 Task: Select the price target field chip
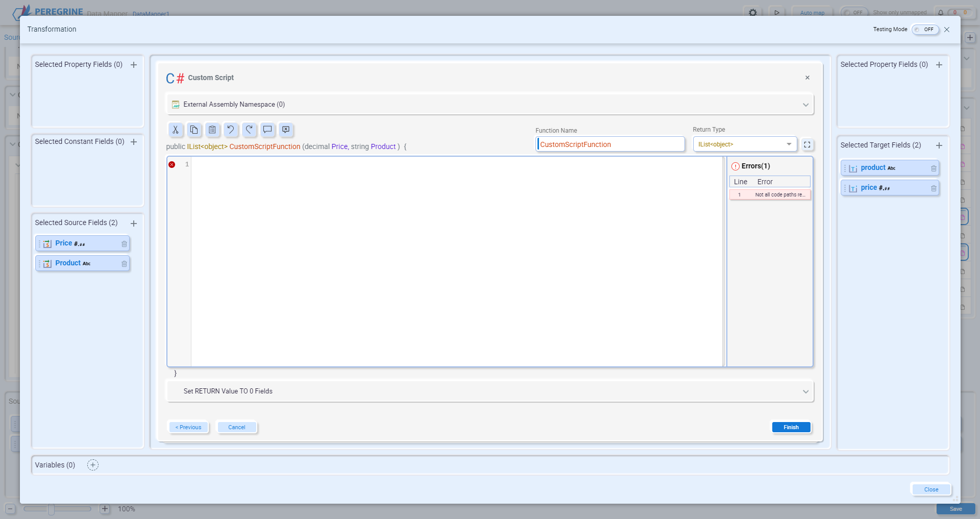890,188
